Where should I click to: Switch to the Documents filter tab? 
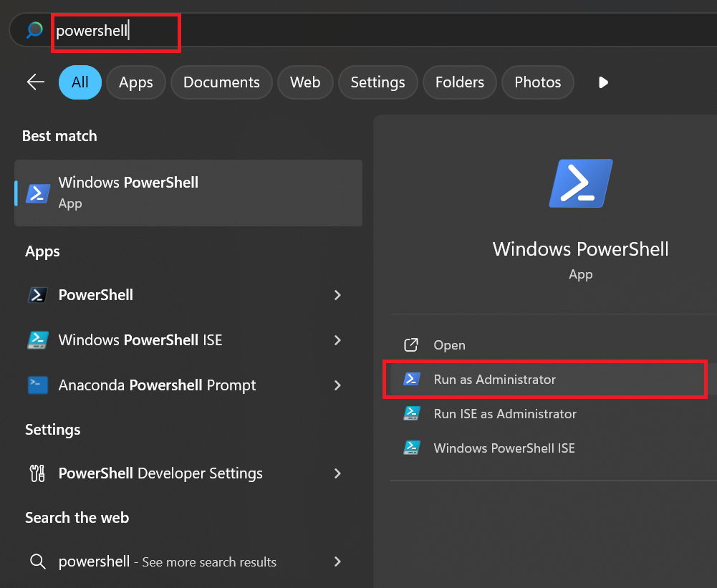221,82
